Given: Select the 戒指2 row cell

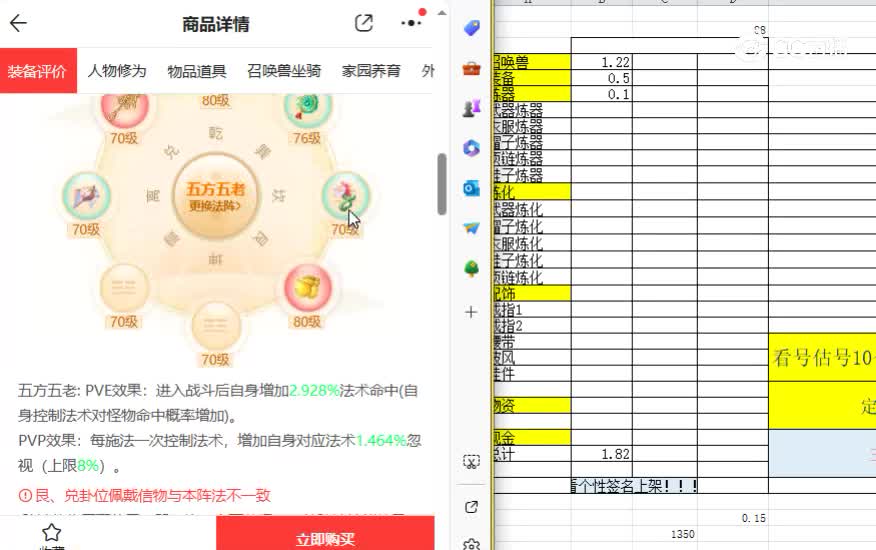Looking at the screenshot, I should (x=532, y=326).
